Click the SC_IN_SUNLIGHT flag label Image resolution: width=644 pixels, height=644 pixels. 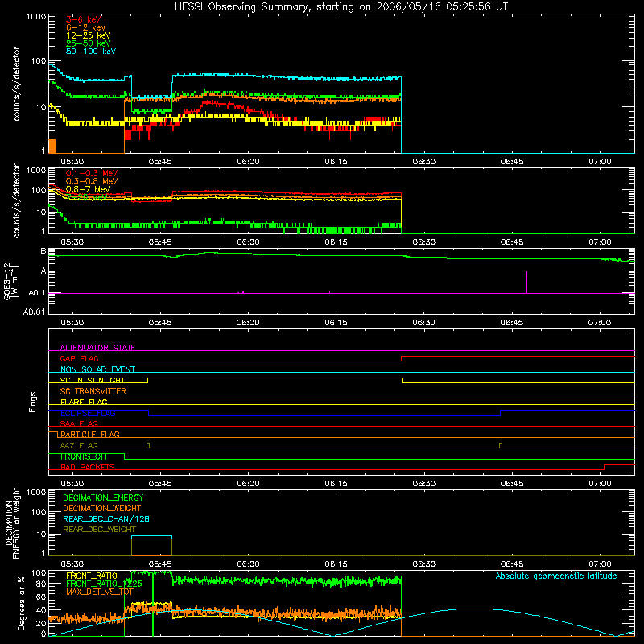tap(93, 380)
